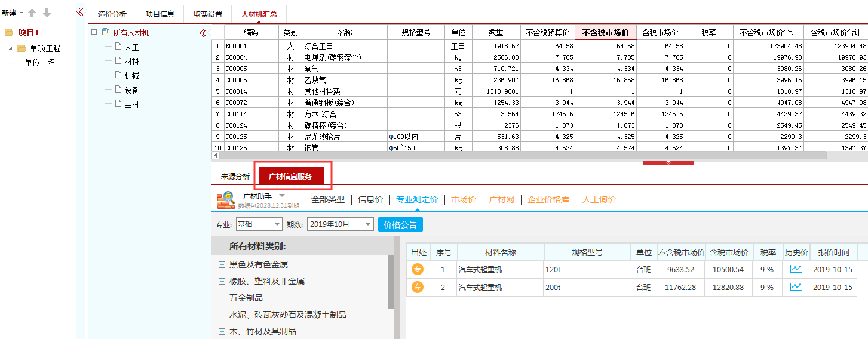Open the 广材网 link
This screenshot has width=868, height=339.
pos(502,199)
